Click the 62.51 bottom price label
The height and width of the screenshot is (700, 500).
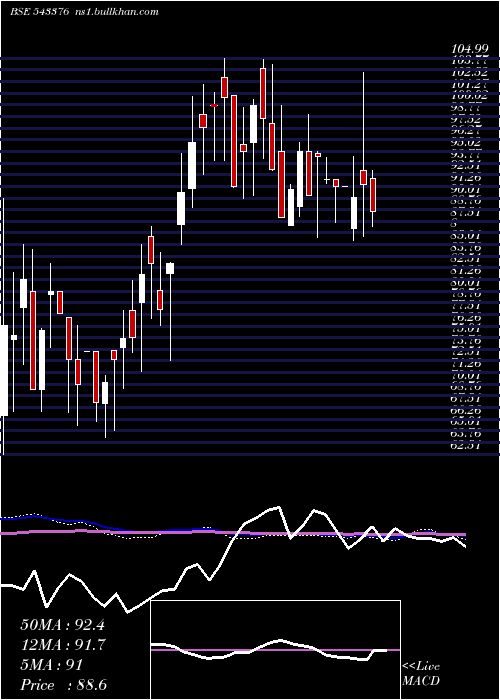coord(466,445)
